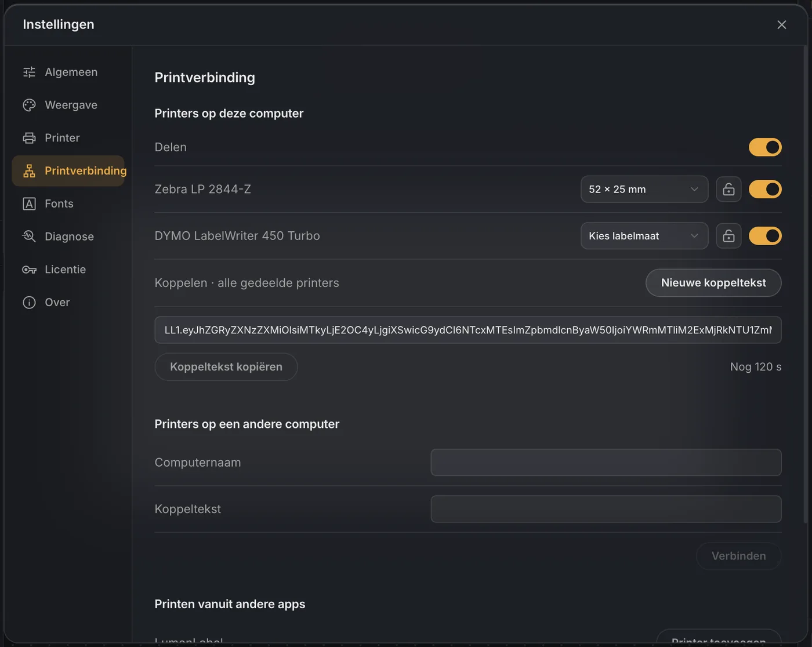Click the Printer icon in sidebar
The image size is (812, 647).
(29, 138)
